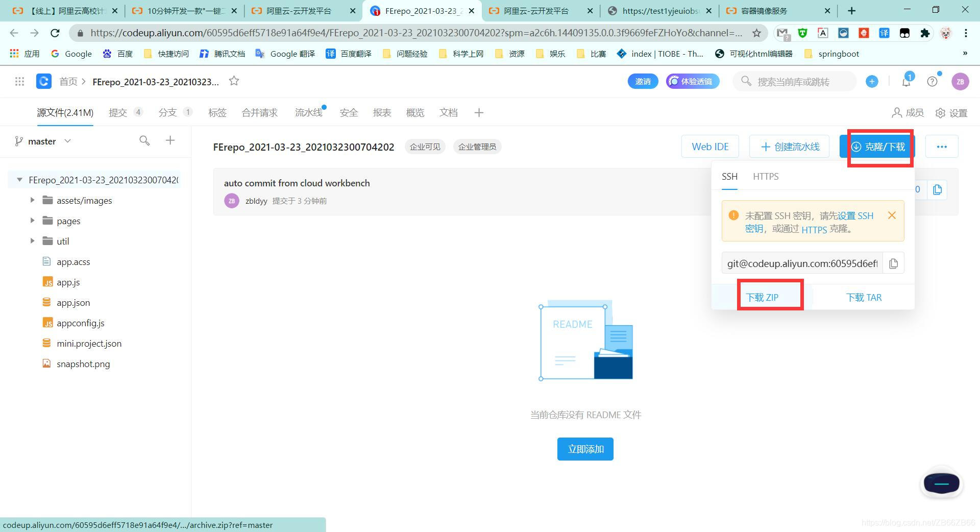This screenshot has height=532, width=980.
Task: Copy the SSH clone URL
Action: click(893, 263)
